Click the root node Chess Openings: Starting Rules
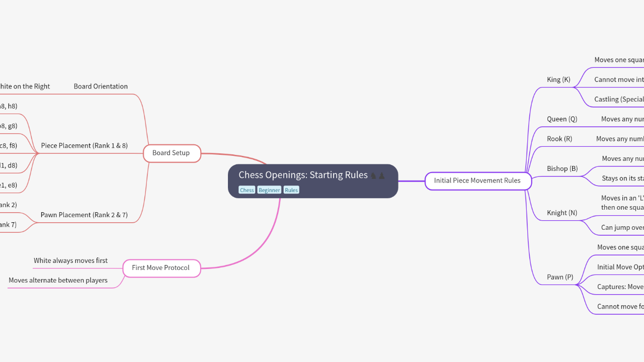 [x=303, y=175]
